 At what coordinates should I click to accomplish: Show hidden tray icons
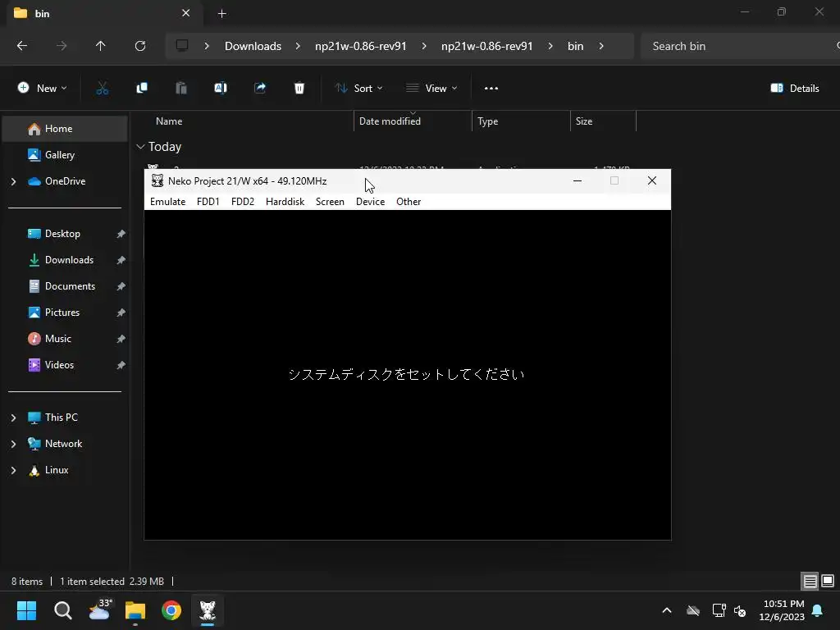[667, 610]
